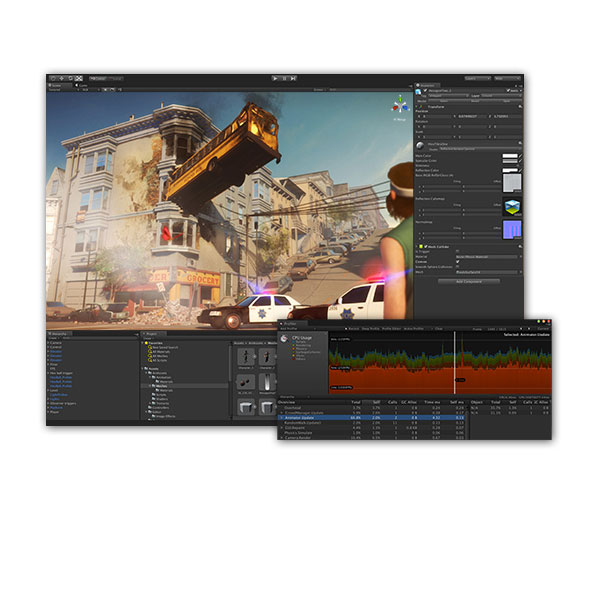Screen dimensions: 600x600
Task: Click the CPU Usage profiler icon
Action: pos(284,339)
